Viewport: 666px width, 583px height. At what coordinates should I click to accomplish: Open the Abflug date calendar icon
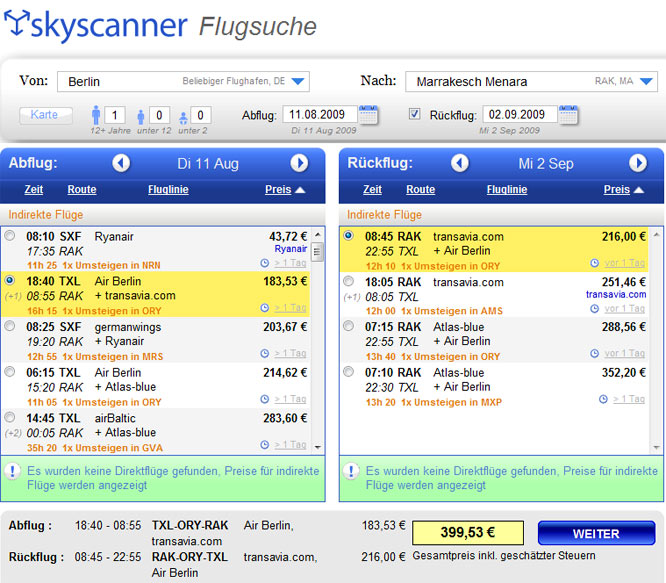coord(368,115)
